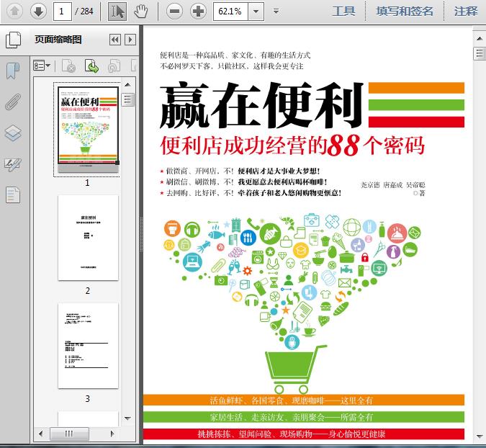Collapse the thumbnails pane with double-arrow
This screenshot has width=486, height=448.
pos(114,40)
